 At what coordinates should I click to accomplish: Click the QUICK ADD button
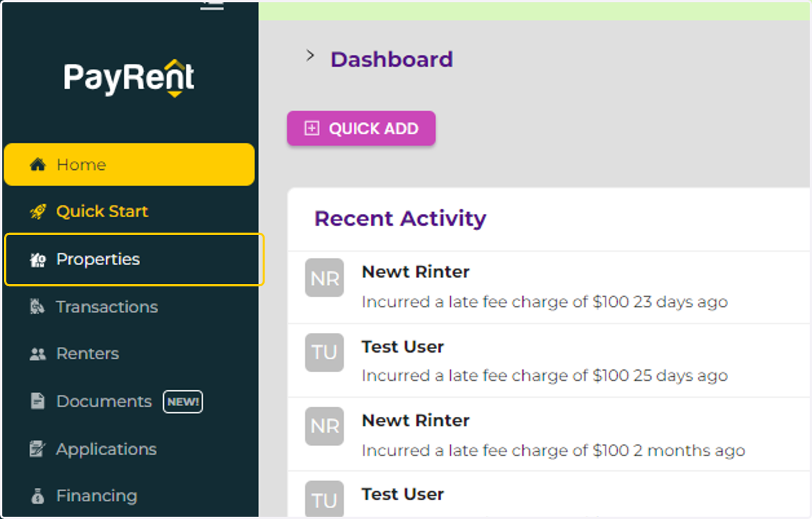[361, 129]
